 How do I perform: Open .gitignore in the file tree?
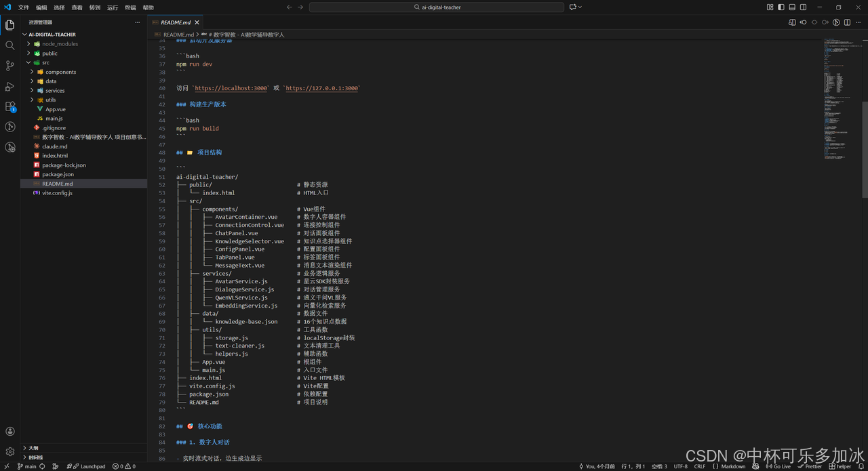(x=83, y=127)
